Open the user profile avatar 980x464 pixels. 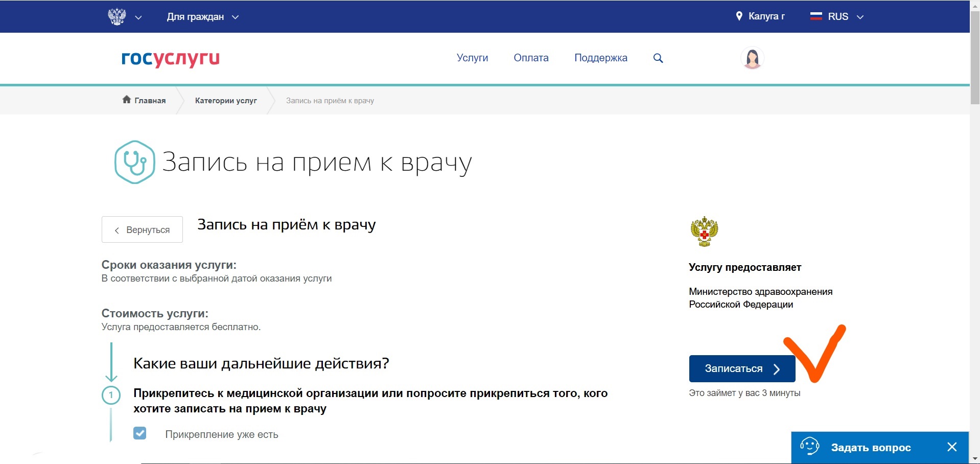point(752,58)
